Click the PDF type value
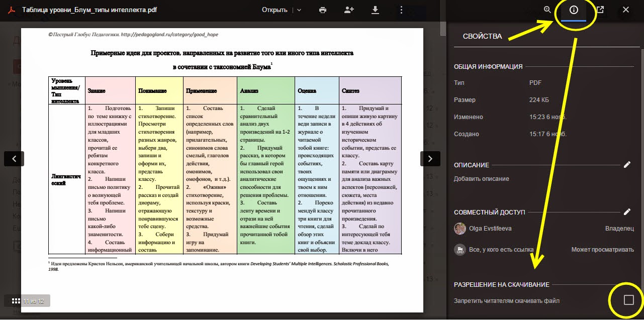The height and width of the screenshot is (320, 644). 535,83
